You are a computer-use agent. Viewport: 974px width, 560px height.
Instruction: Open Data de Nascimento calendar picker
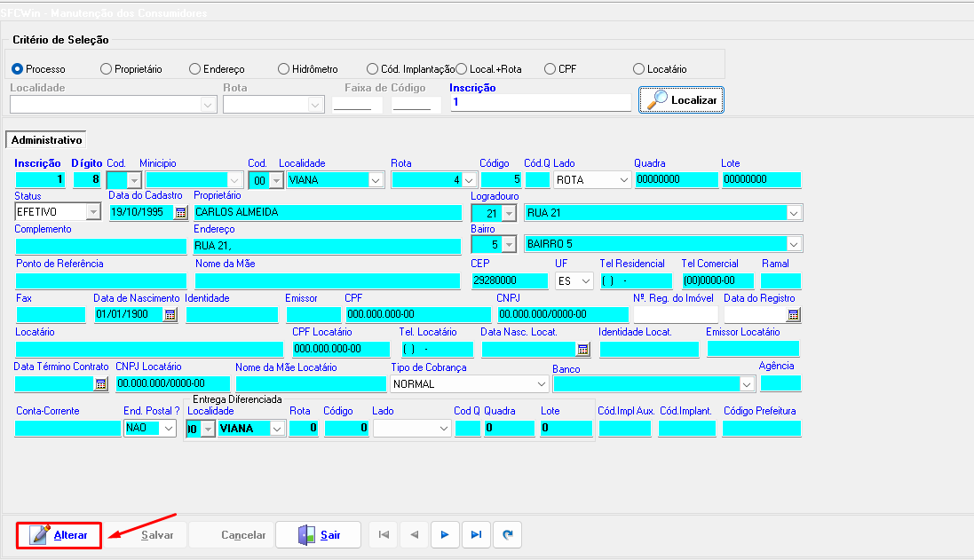(169, 315)
